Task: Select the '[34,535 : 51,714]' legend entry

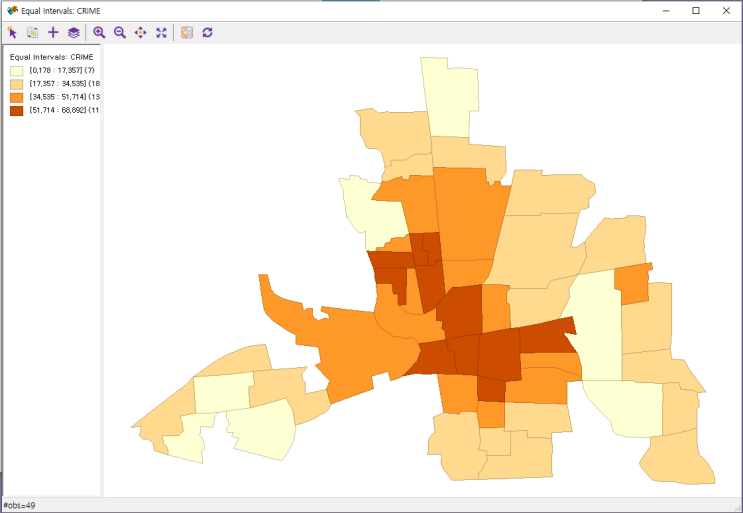Action: (64, 97)
